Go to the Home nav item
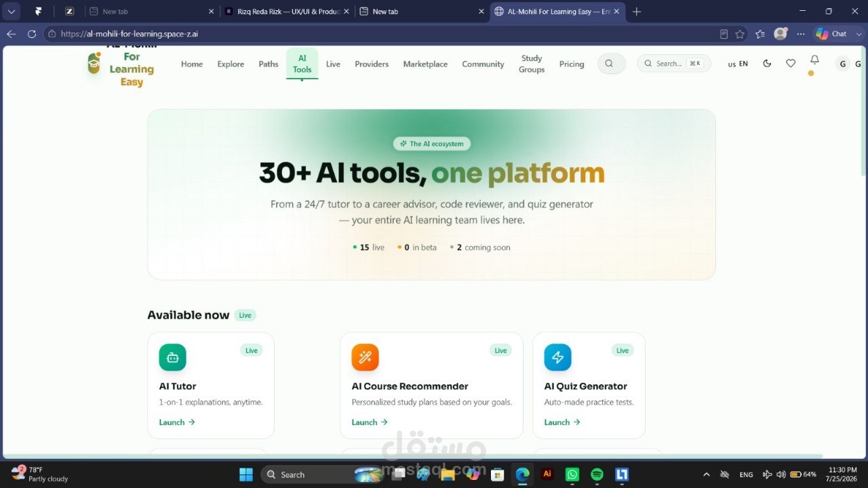This screenshot has height=488, width=868. click(x=192, y=64)
